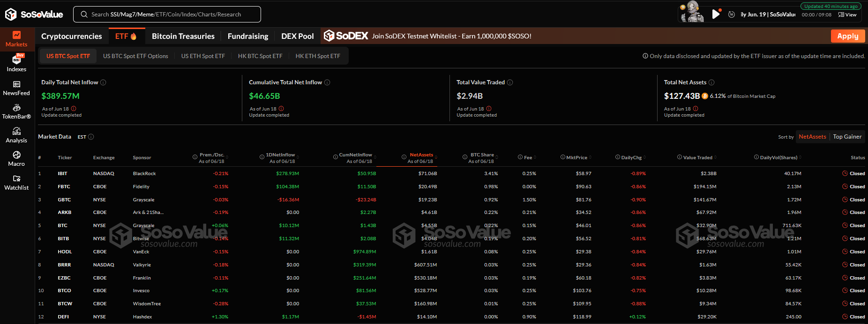Open the Indexes sidebar section
This screenshot has height=324, width=868.
pyautogui.click(x=16, y=63)
